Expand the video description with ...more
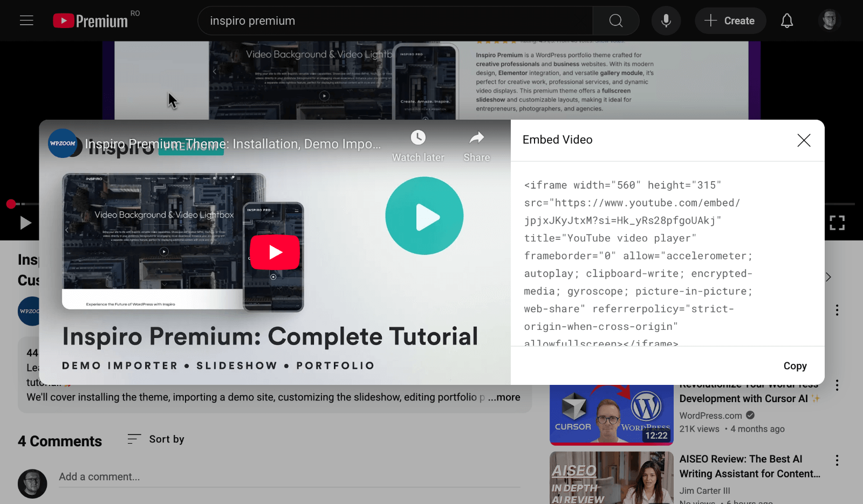 pos(505,397)
